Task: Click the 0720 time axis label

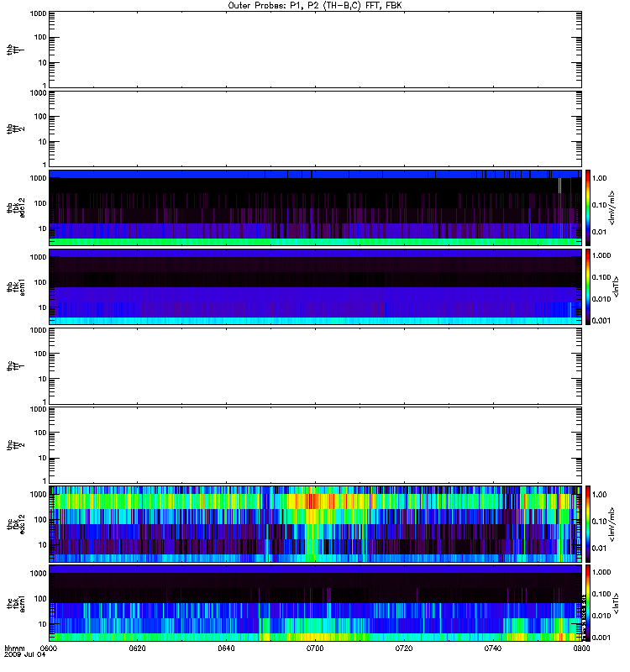Action: click(x=404, y=648)
